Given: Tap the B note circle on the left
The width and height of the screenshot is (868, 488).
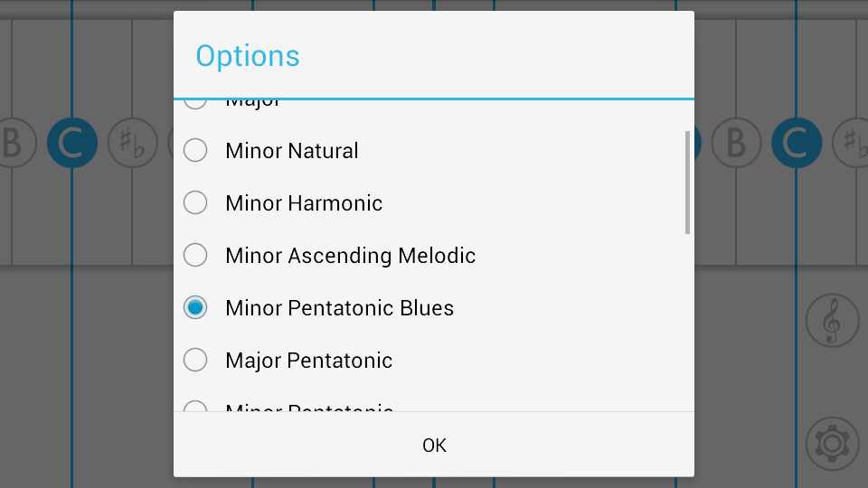Looking at the screenshot, I should 13,143.
